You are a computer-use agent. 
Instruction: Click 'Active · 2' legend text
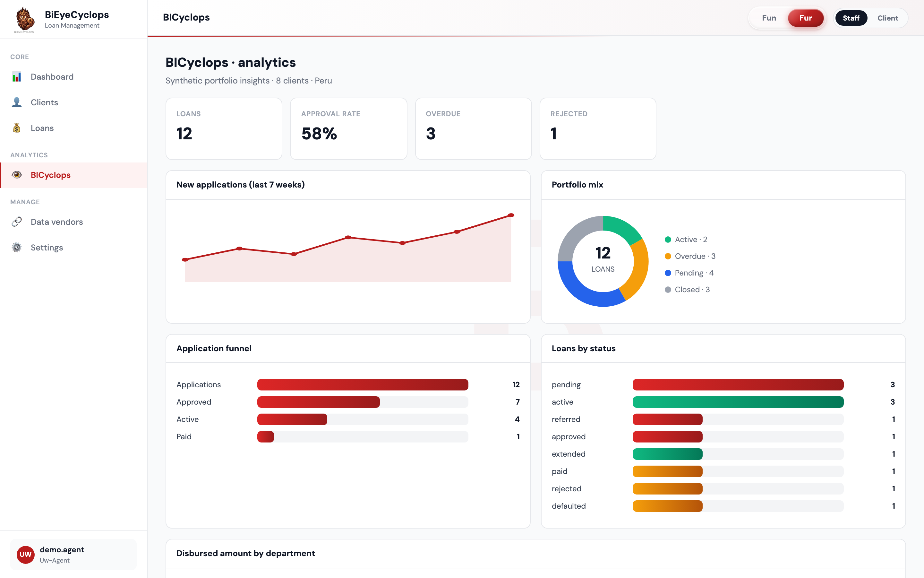pos(691,240)
